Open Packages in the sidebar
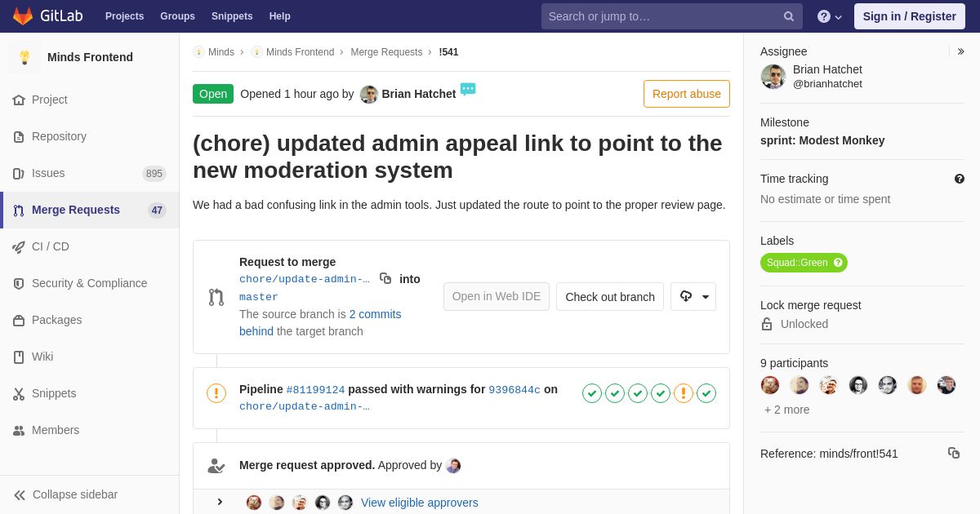 tap(90, 320)
